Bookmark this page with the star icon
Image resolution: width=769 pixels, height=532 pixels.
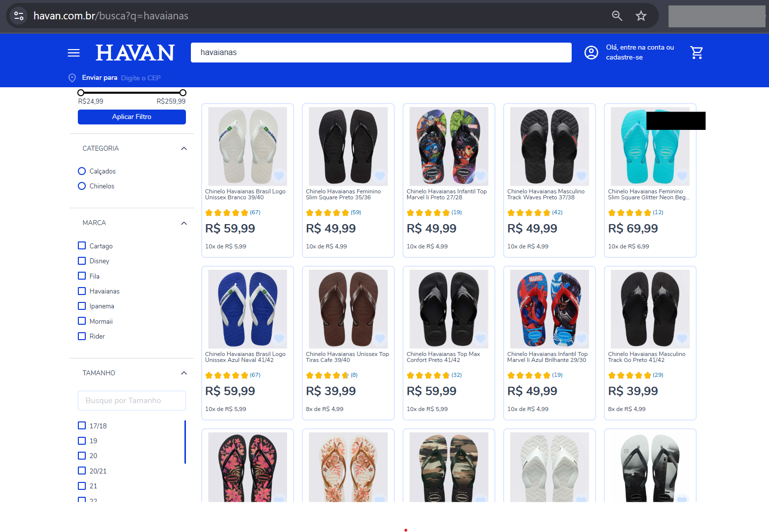pyautogui.click(x=641, y=16)
